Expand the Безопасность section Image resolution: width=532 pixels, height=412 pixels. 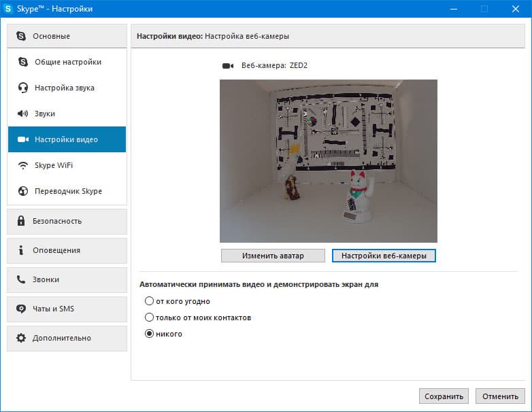67,221
